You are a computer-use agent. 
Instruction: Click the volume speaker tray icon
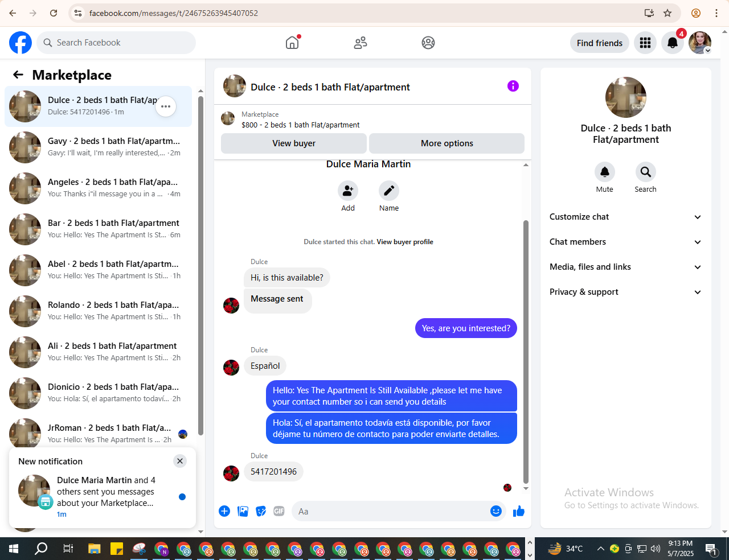655,549
